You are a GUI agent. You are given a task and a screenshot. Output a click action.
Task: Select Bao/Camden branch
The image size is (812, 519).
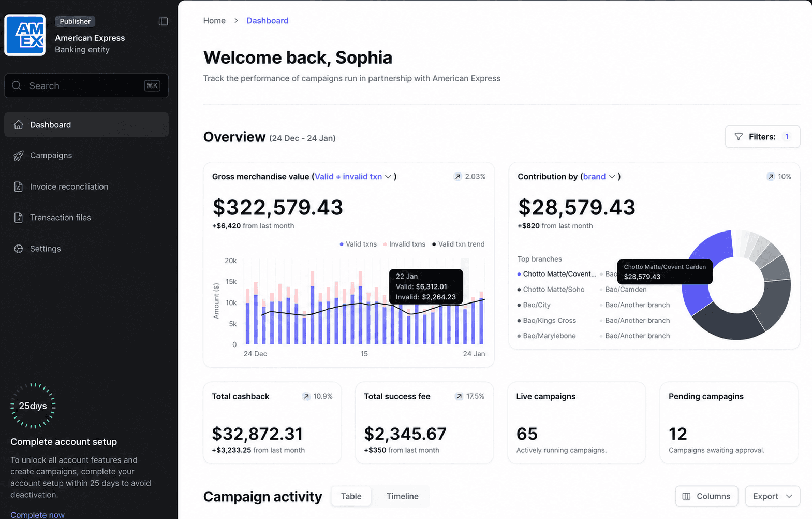pyautogui.click(x=623, y=290)
